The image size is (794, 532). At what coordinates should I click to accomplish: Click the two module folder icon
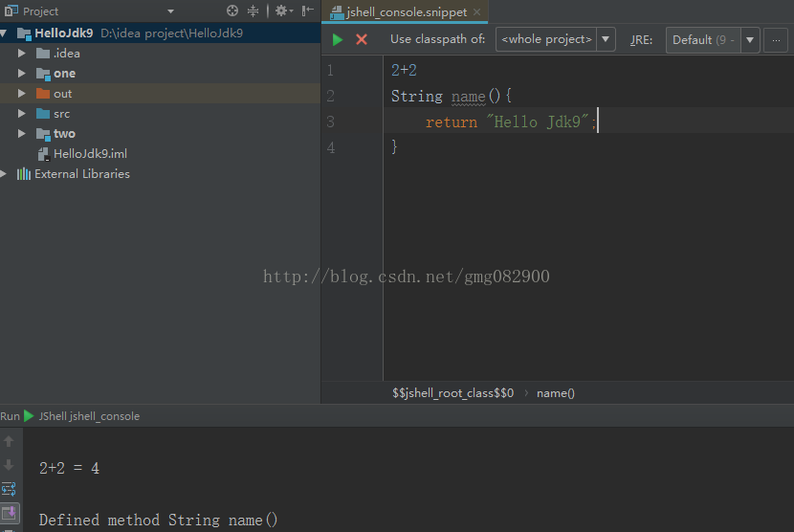point(43,134)
